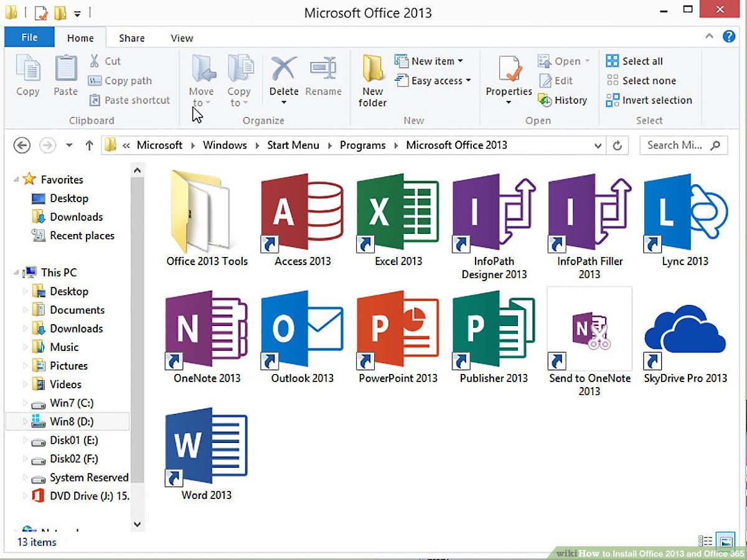Switch to details view in status bar
The height and width of the screenshot is (560, 747).
705,541
